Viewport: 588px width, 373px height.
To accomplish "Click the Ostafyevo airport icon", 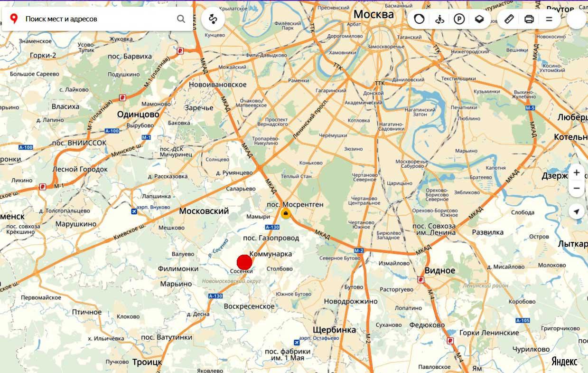I will pyautogui.click(x=297, y=342).
